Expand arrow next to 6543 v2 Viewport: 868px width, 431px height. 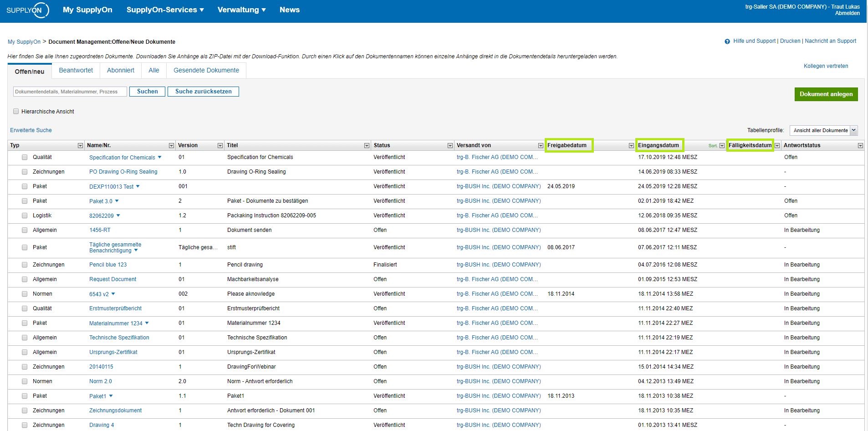point(113,294)
